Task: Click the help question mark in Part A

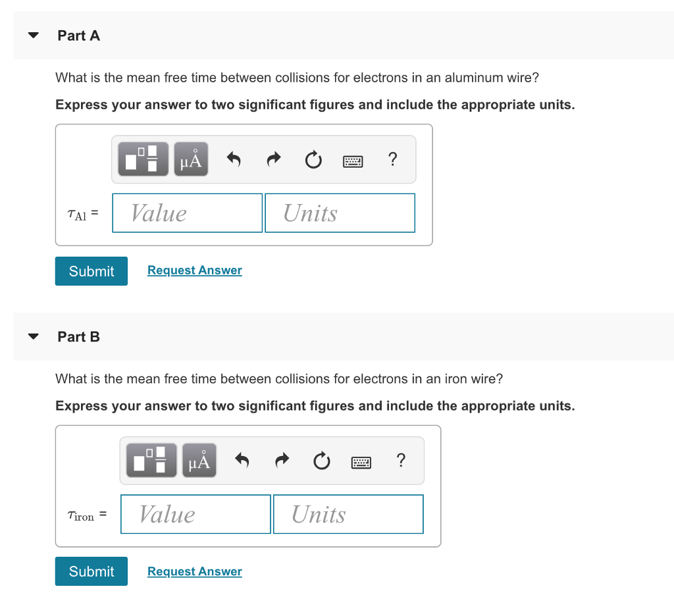Action: 392,159
